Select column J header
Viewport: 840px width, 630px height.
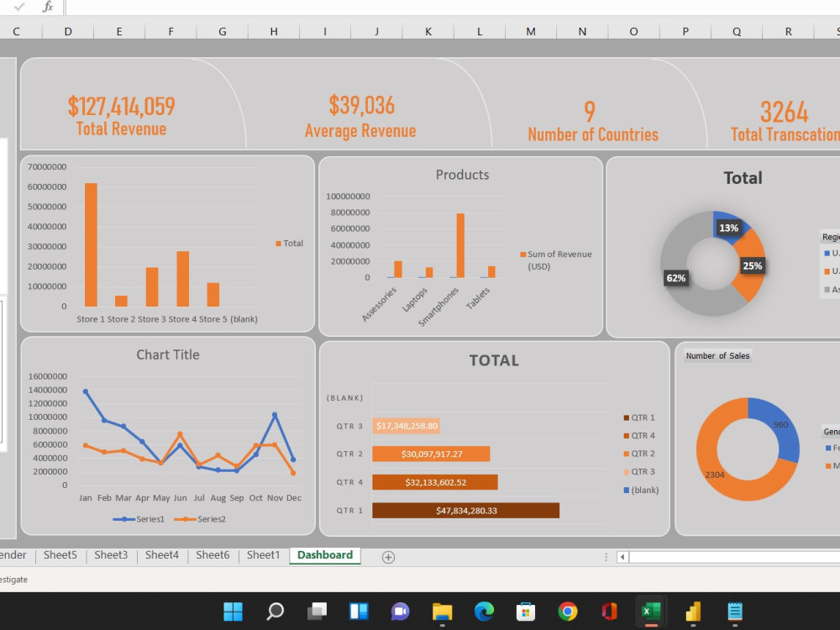click(376, 32)
